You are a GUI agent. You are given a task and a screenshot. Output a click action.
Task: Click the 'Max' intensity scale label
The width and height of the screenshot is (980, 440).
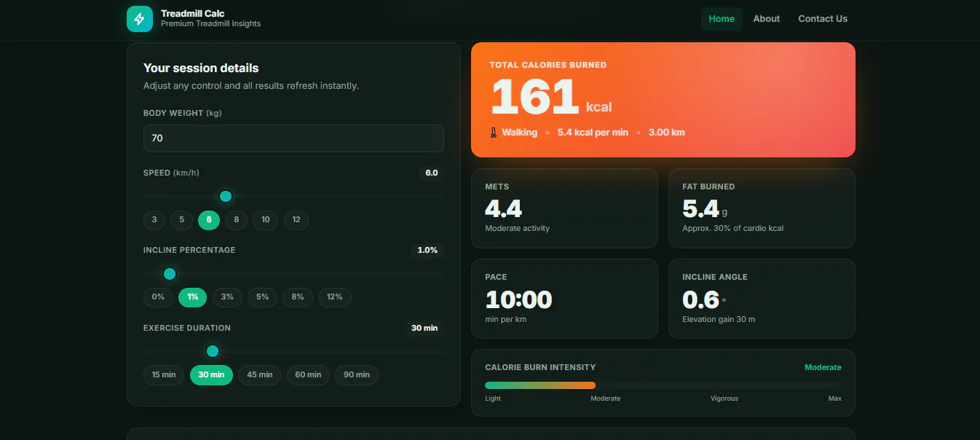click(835, 398)
